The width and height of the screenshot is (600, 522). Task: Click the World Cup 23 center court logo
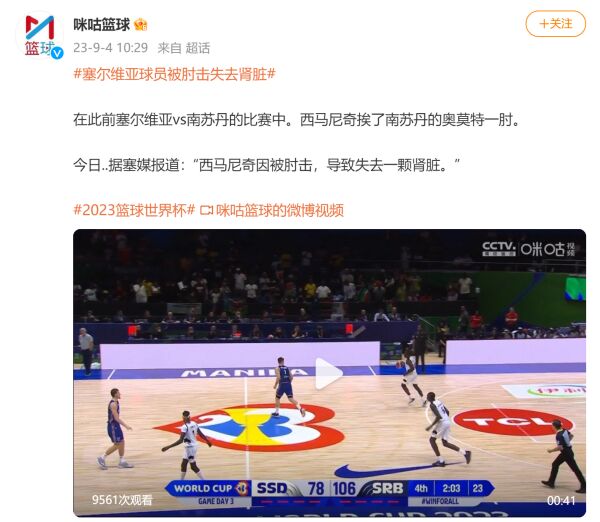(x=250, y=427)
